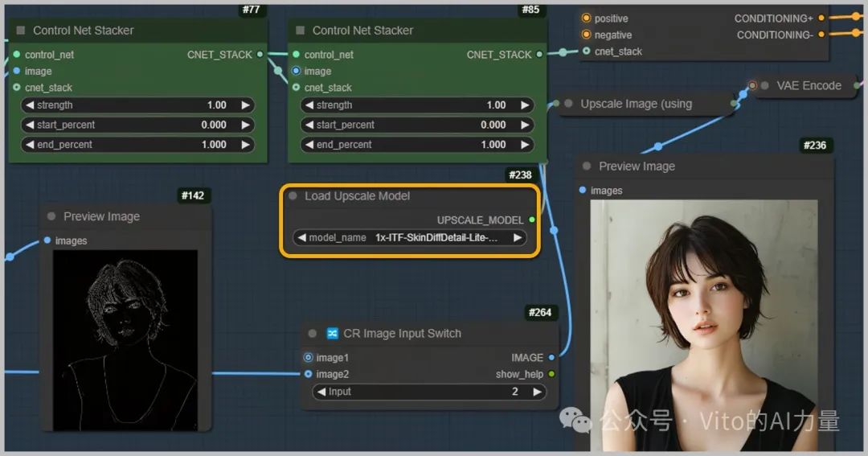The width and height of the screenshot is (868, 456).
Task: Decrease start_percent on Control Net Stacker #85
Action: (x=309, y=125)
